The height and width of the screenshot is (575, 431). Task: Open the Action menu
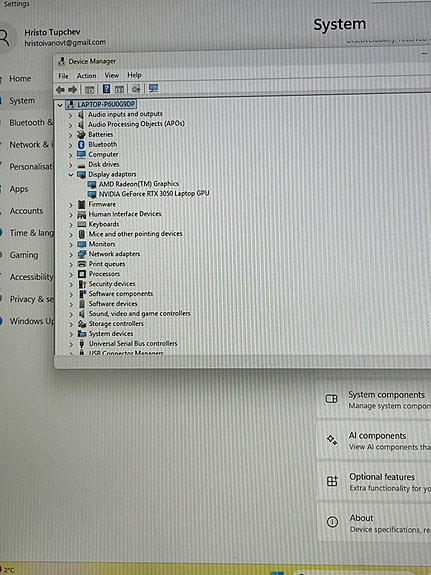point(87,76)
